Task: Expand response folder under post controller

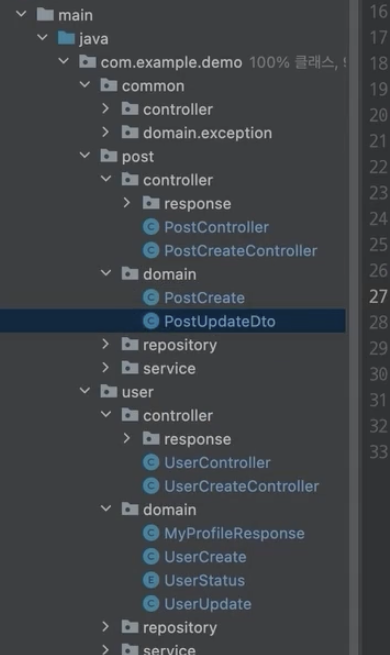Action: pos(127,203)
